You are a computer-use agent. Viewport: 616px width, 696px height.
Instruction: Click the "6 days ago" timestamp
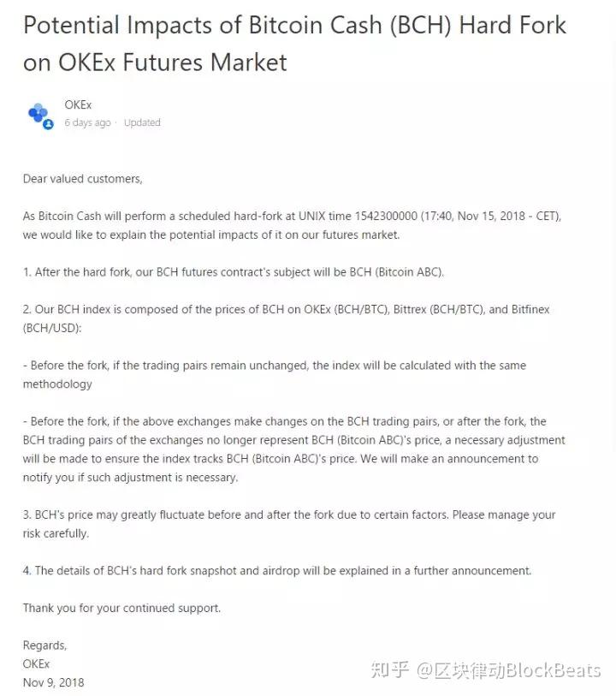click(x=87, y=122)
